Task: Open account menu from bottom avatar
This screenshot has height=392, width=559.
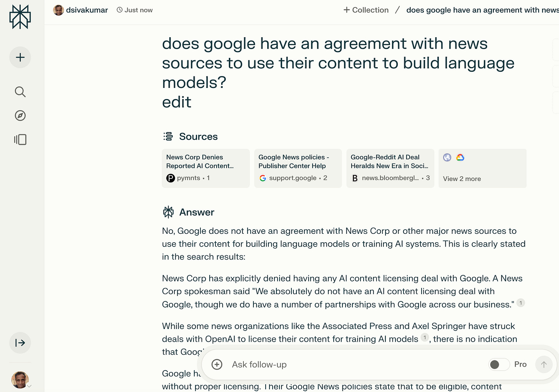Action: 20,380
